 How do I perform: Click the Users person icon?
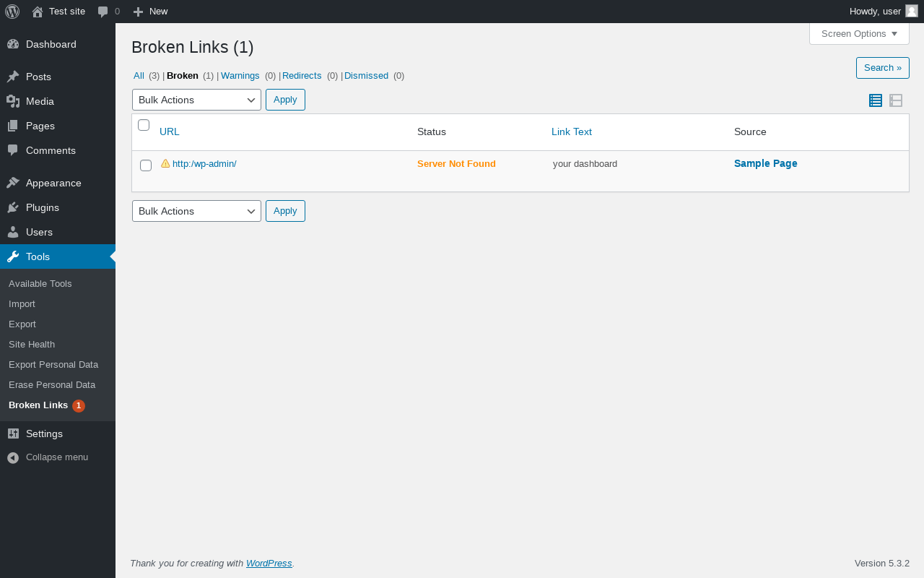[x=13, y=232]
